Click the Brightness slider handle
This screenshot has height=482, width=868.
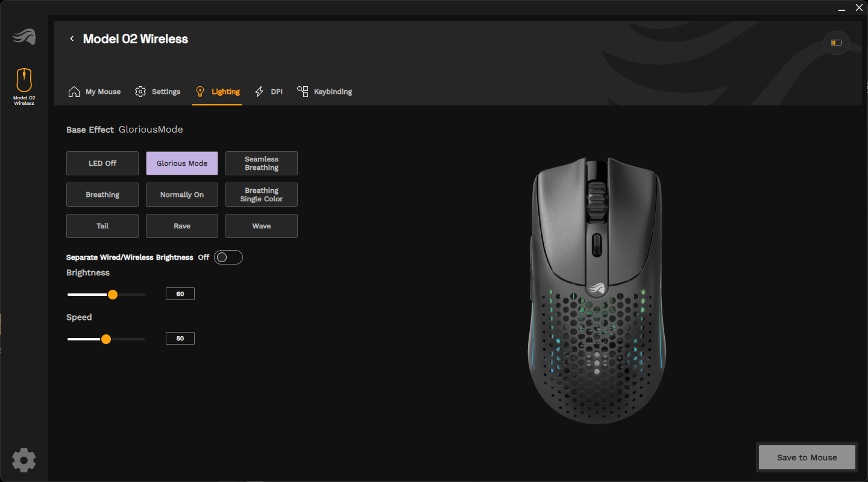(112, 295)
